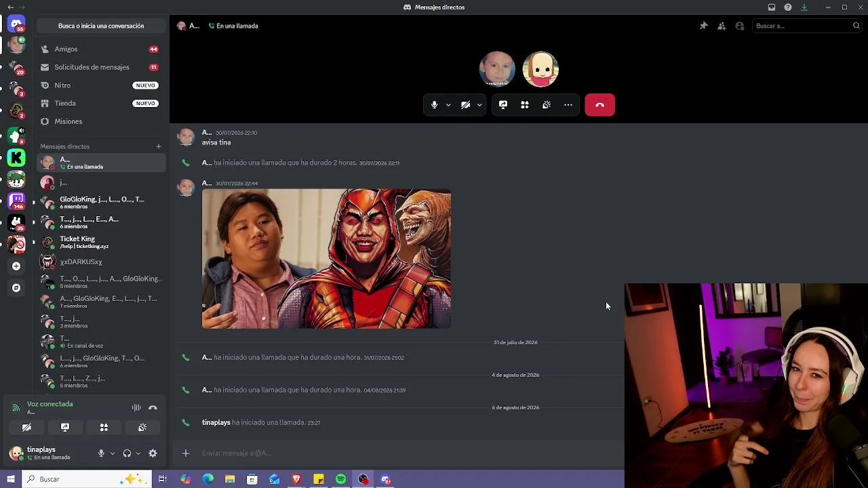
Task: Open the Discord inbox
Action: pyautogui.click(x=772, y=7)
